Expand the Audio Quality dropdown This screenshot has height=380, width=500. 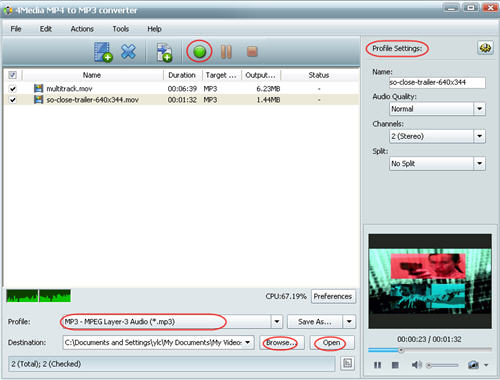pos(479,109)
